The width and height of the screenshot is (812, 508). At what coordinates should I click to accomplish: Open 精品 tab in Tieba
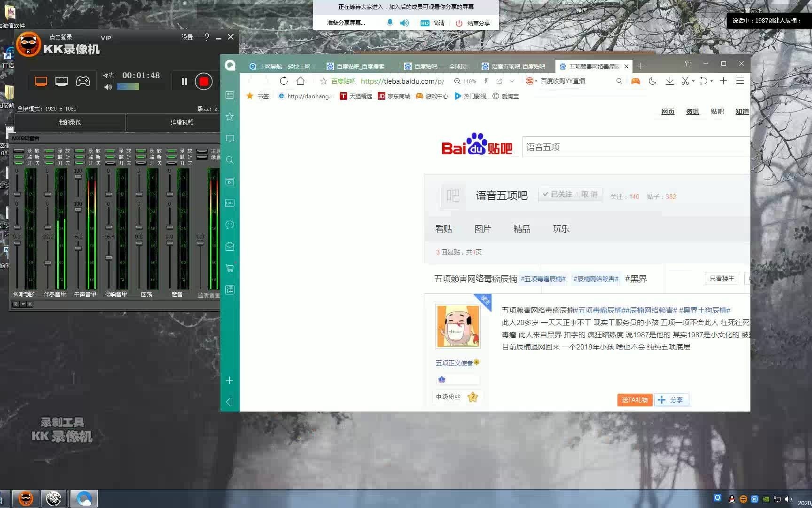pyautogui.click(x=522, y=229)
